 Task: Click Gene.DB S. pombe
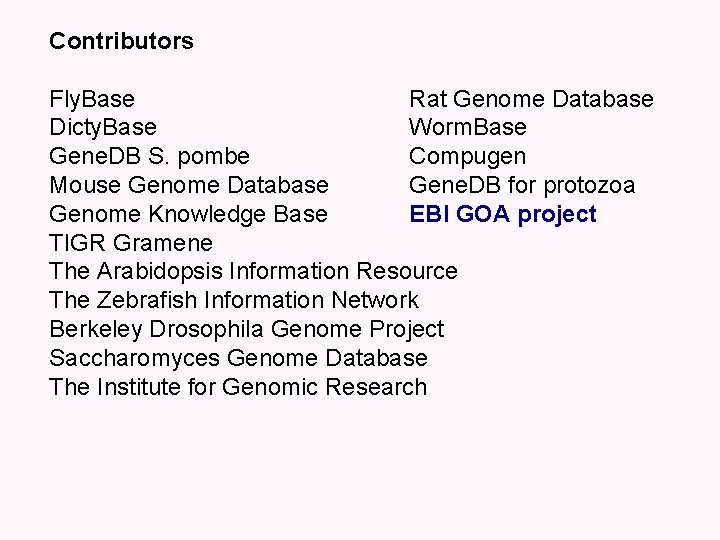click(x=149, y=157)
